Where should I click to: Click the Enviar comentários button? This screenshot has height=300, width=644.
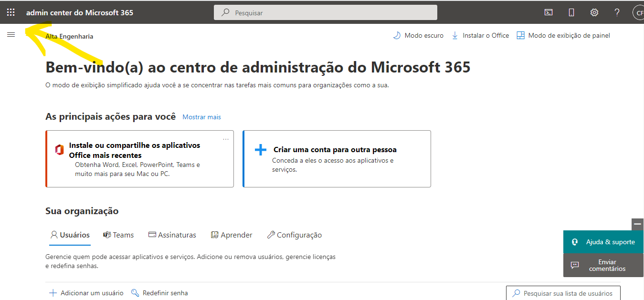[603, 265]
